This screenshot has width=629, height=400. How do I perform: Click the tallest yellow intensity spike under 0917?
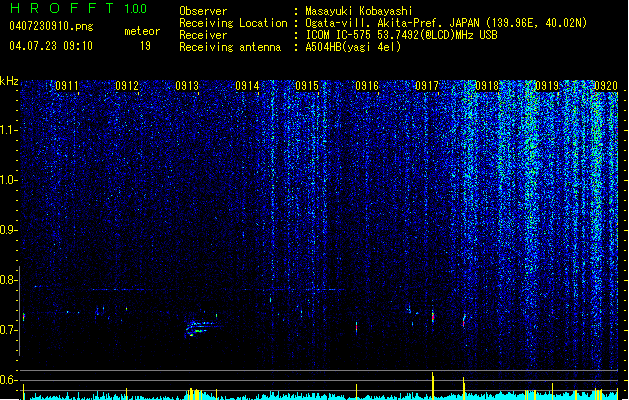432,385
